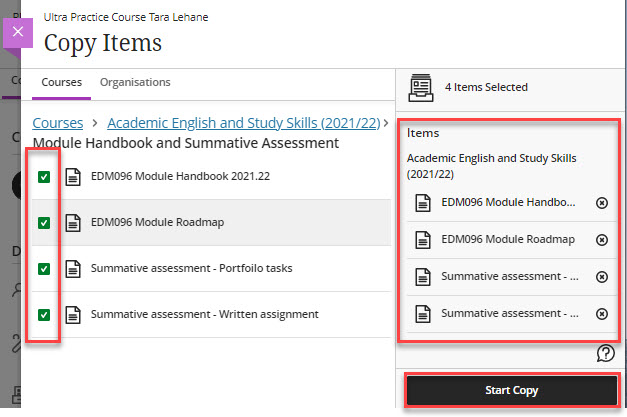Open Academic English and Study Skills breadcrumb
The image size is (627, 417).
243,123
